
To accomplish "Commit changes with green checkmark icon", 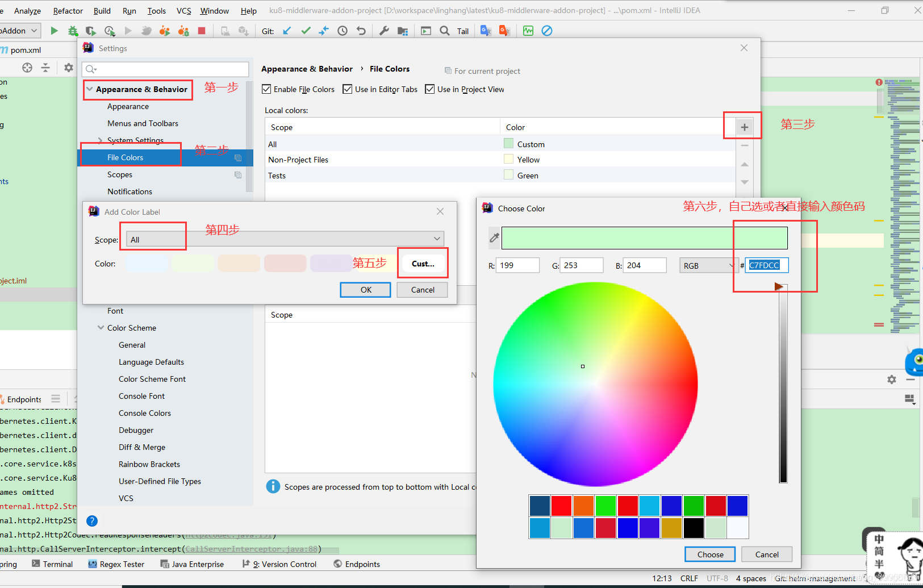I will click(x=306, y=31).
